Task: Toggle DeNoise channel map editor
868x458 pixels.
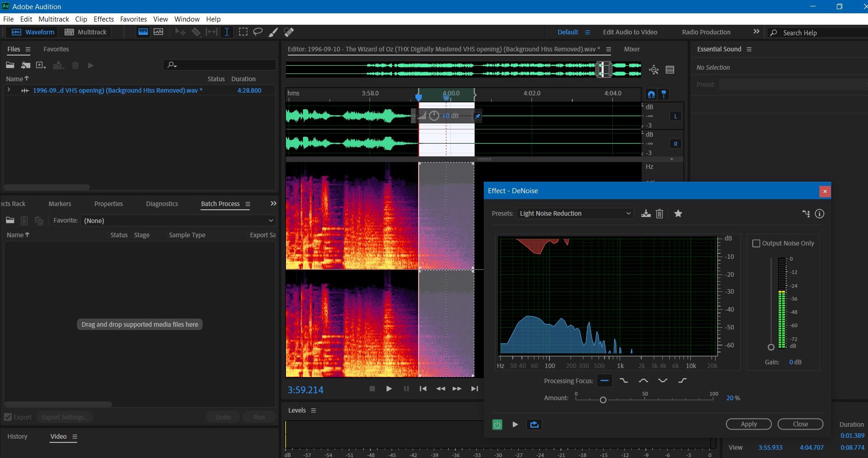Action: pyautogui.click(x=806, y=213)
